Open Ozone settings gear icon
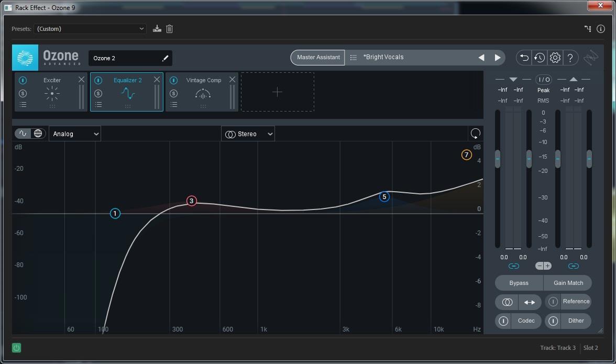 point(555,58)
